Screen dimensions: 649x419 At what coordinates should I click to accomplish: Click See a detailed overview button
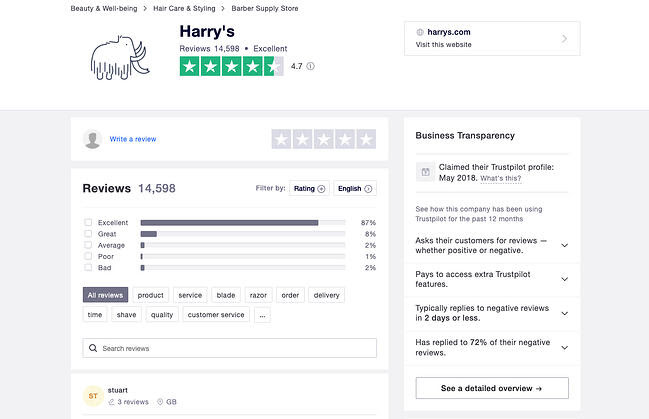(492, 388)
